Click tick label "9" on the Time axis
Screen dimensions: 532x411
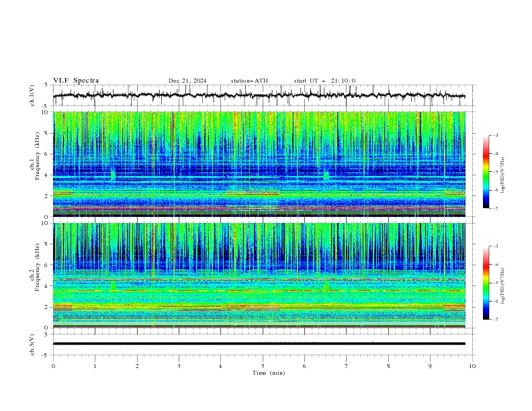tap(430, 366)
